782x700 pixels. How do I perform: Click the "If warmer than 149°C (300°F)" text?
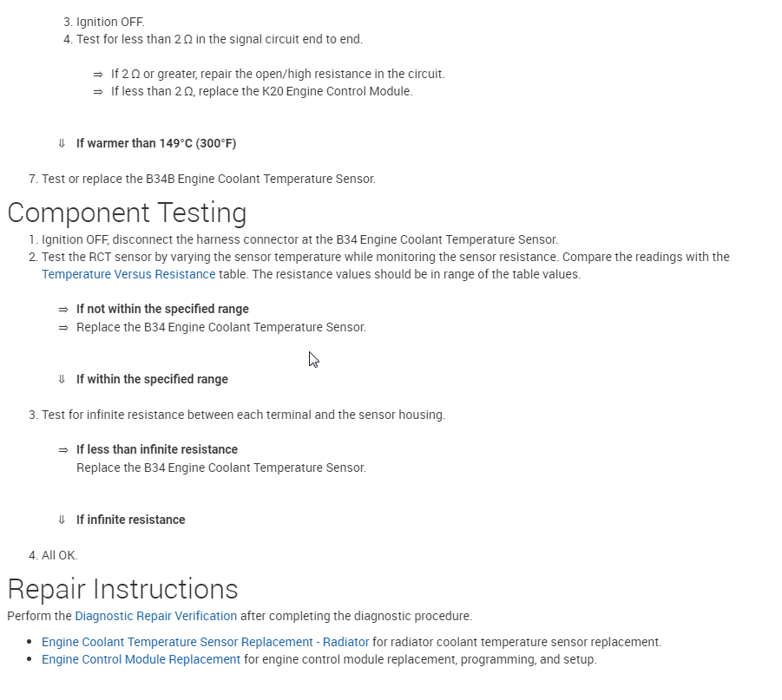point(156,143)
